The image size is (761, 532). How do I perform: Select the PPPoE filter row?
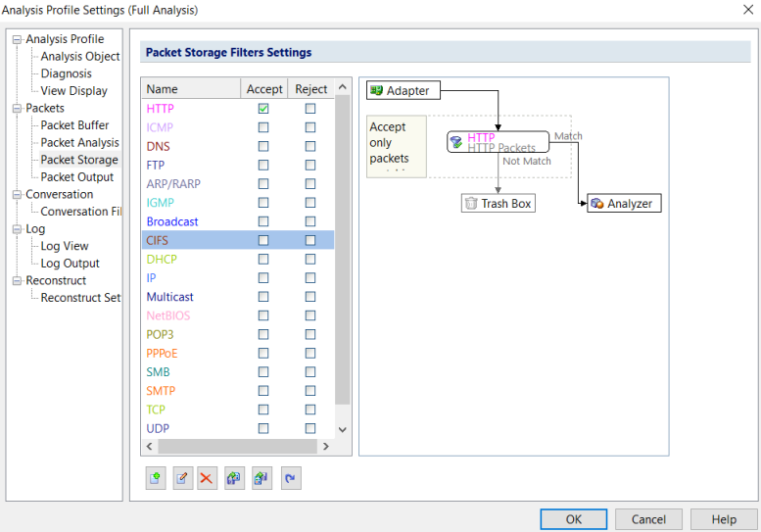click(x=238, y=354)
